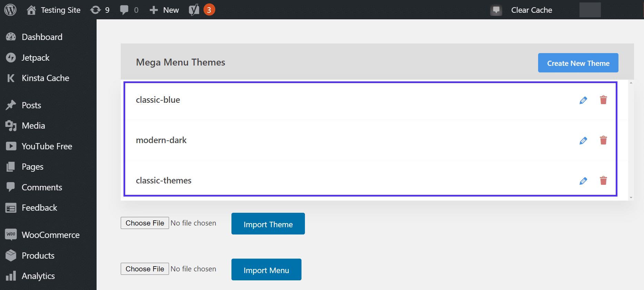This screenshot has width=644, height=290.
Task: Choose a file for theme import
Action: (x=145, y=223)
